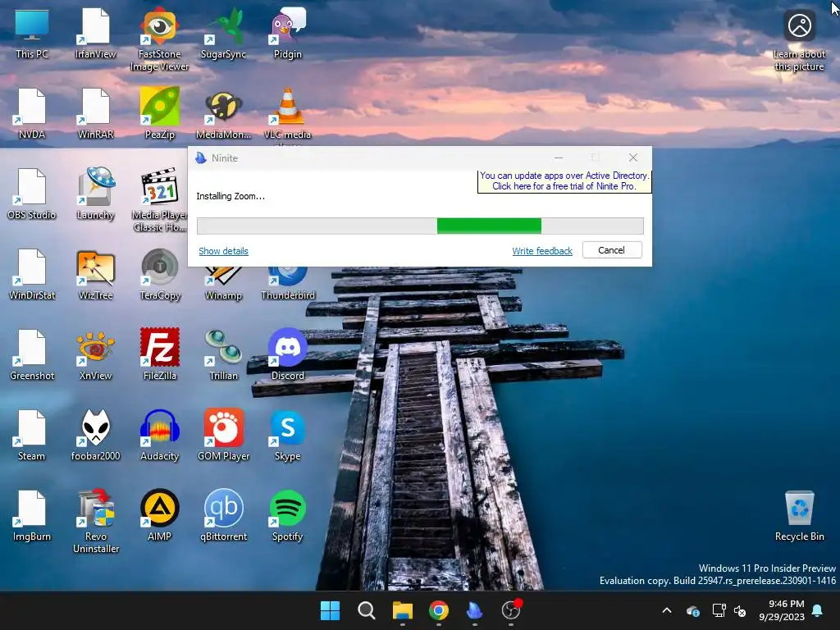Select the Thunderbird desktop shortcut
The image size is (840, 630).
pos(288,284)
